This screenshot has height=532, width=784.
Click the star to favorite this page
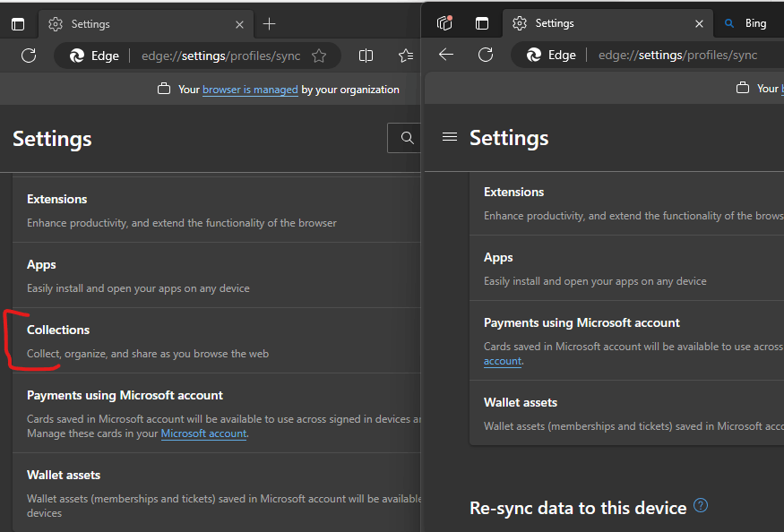click(319, 55)
